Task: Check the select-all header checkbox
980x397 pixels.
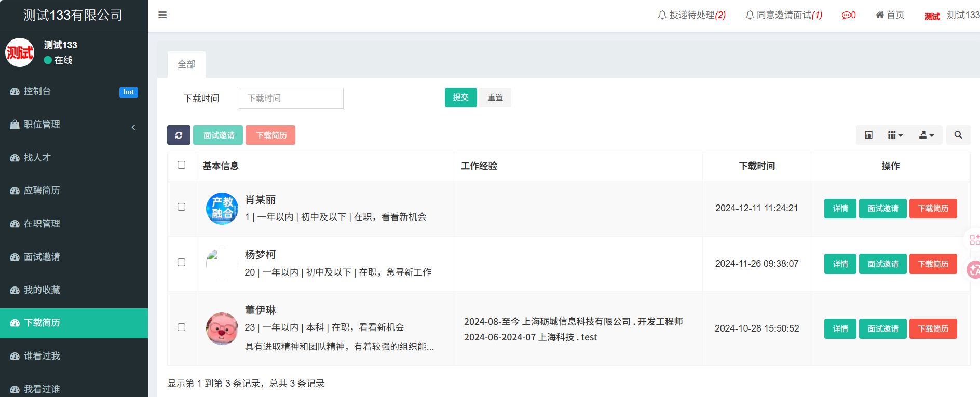Action: (x=181, y=165)
